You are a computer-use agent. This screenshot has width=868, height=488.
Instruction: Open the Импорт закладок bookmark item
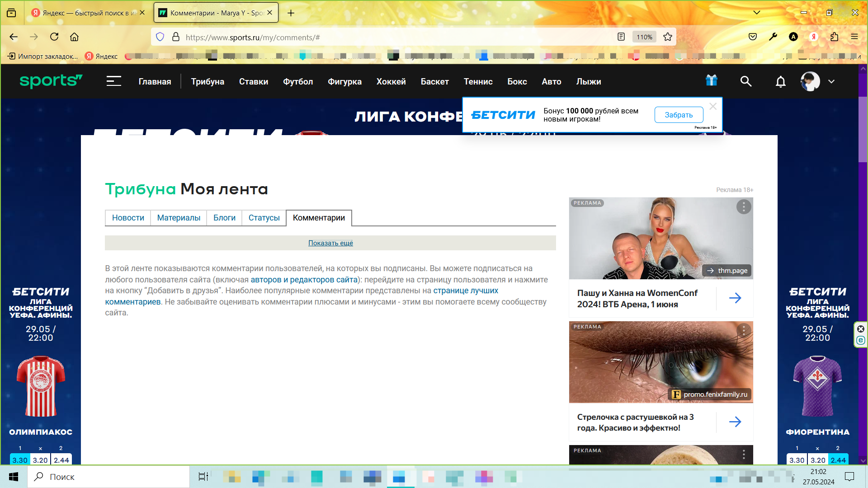(42, 56)
